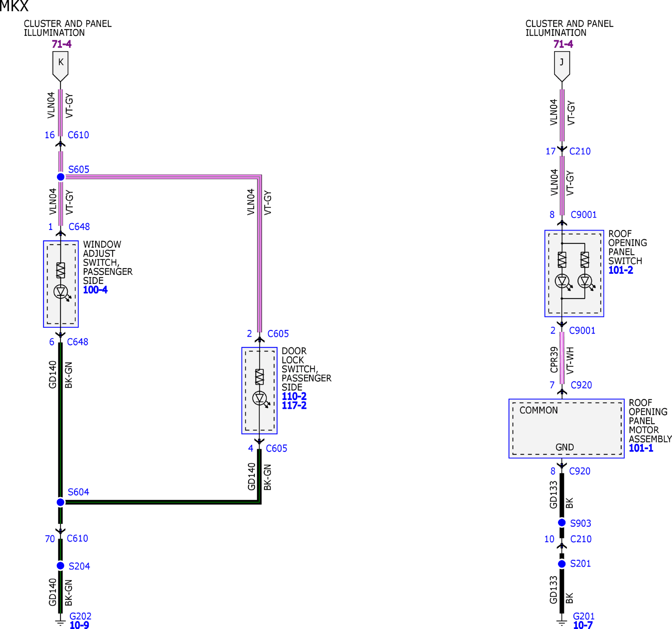Viewport: 672px width, 629px height.
Task: Click the C648 connector label at pin 1
Action: 79,227
